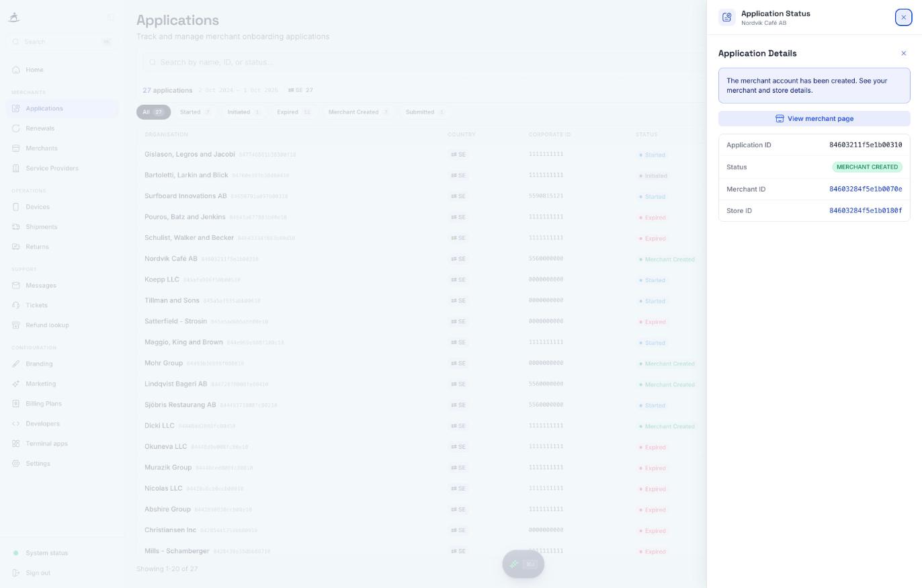Open the Koepp LLC row
This screenshot has height=588, width=922.
coord(421,280)
